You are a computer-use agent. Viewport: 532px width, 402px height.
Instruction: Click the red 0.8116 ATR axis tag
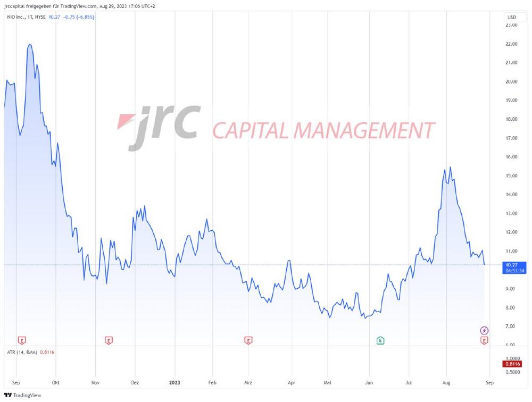(513, 364)
